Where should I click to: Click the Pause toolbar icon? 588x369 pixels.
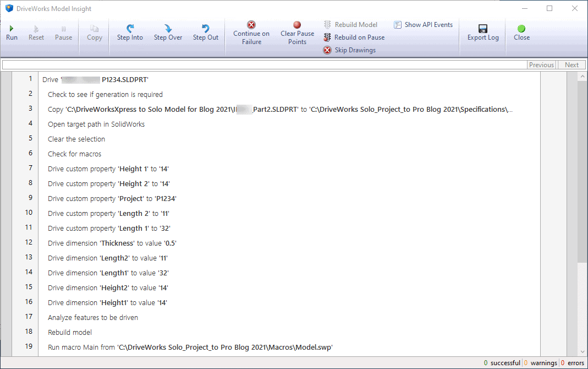pos(63,29)
